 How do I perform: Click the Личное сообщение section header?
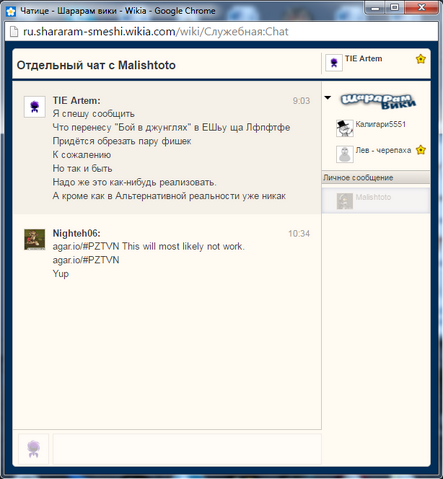click(x=376, y=177)
